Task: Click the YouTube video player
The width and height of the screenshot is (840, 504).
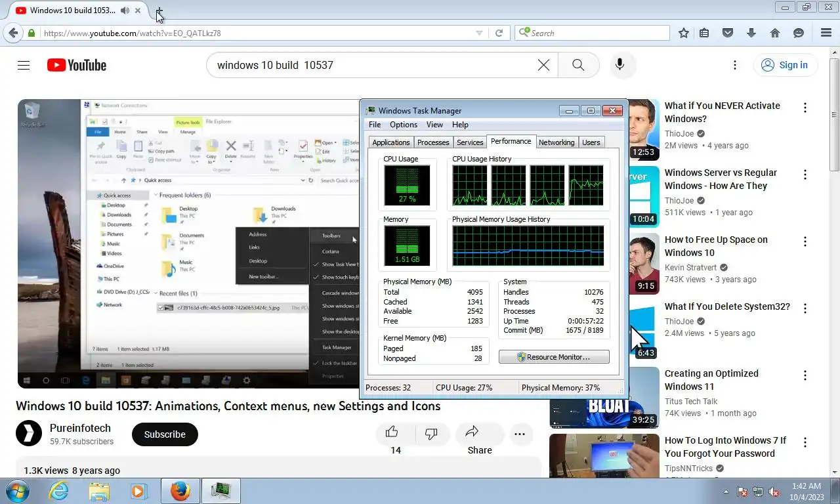Action: pos(188,243)
